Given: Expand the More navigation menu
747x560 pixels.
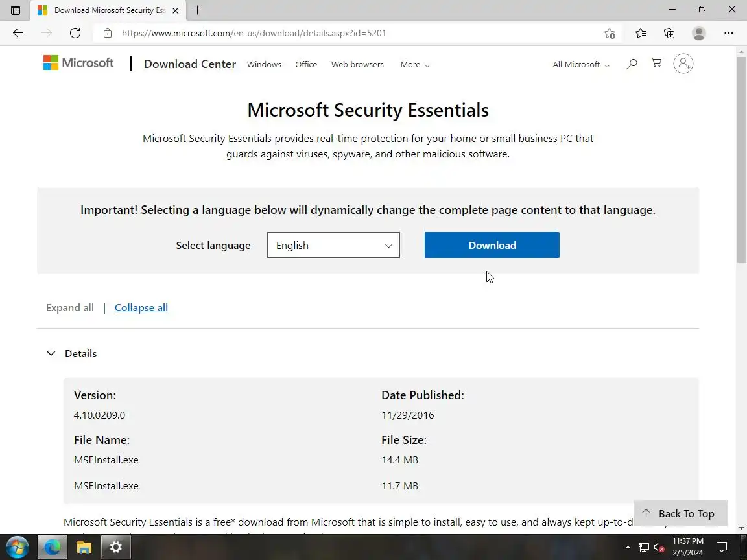Looking at the screenshot, I should pos(415,65).
